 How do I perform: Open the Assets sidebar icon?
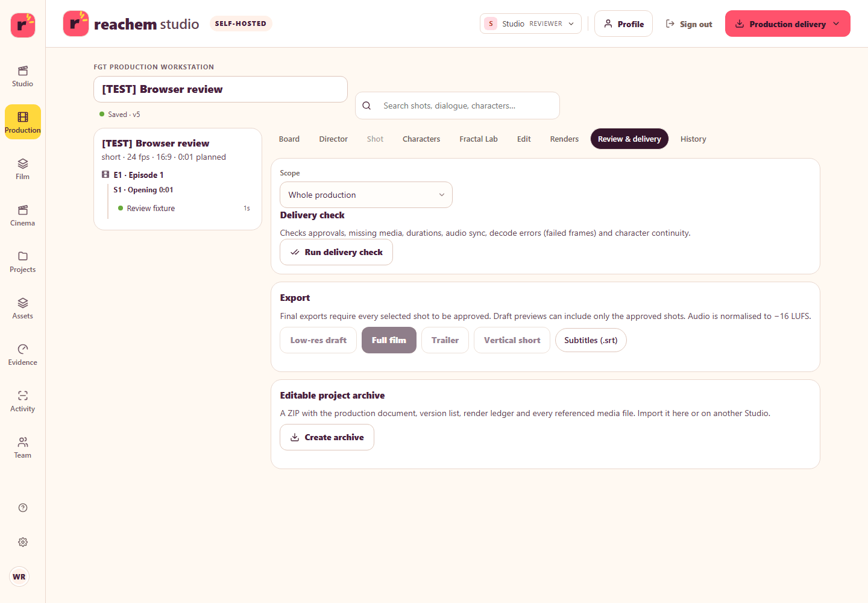(22, 308)
